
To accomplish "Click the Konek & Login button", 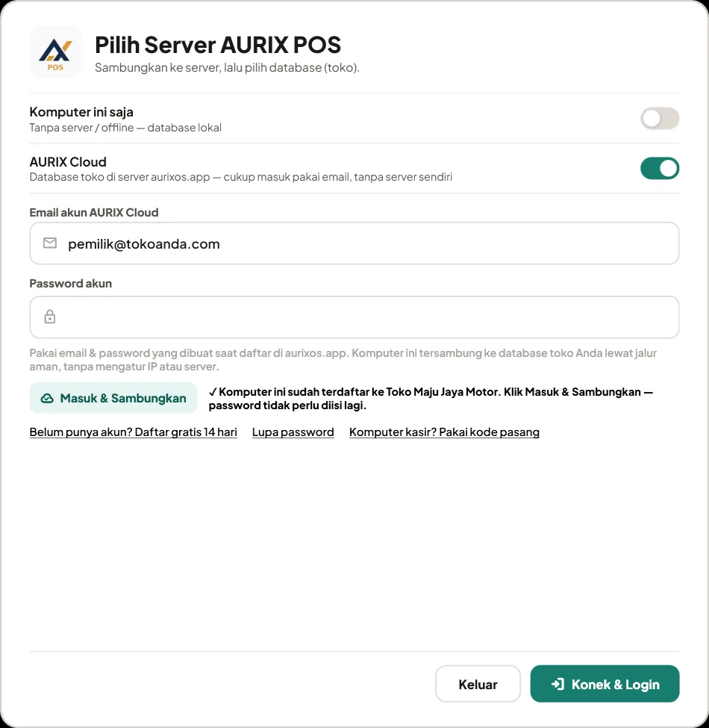I will [605, 684].
